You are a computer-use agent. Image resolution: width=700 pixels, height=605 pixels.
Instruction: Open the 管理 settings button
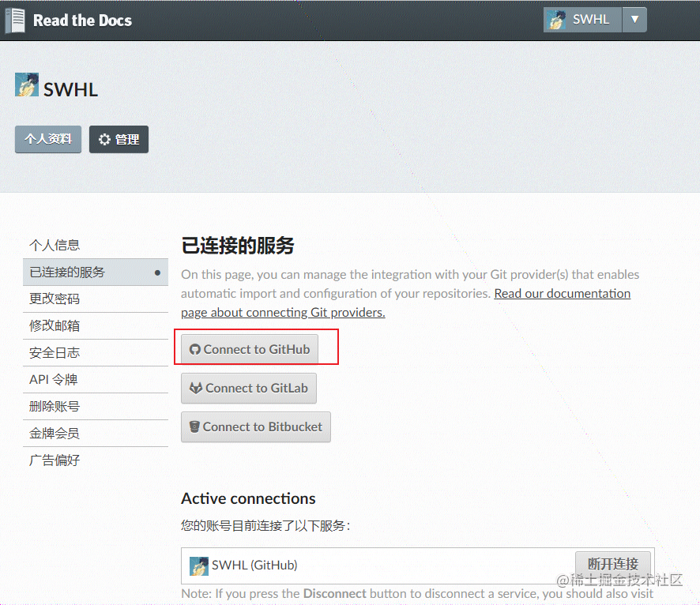(x=119, y=139)
